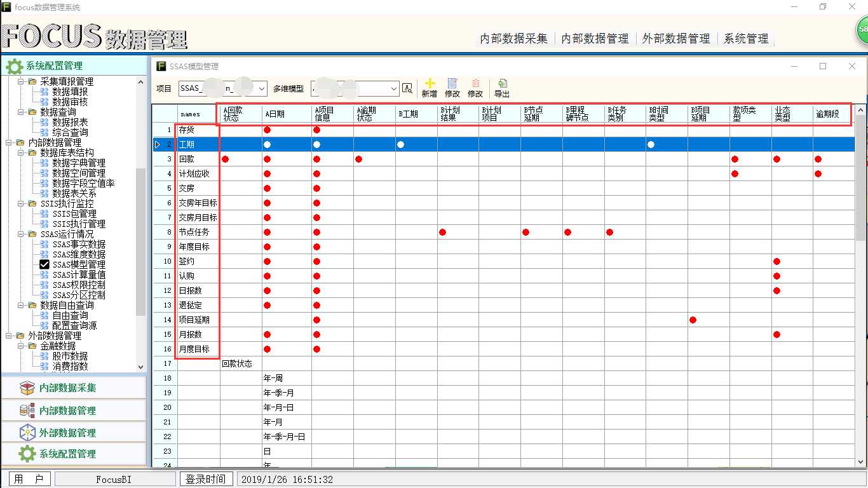
Task: Open 内部数据管理 sidebar panel with database icon
Action: pyautogui.click(x=74, y=410)
